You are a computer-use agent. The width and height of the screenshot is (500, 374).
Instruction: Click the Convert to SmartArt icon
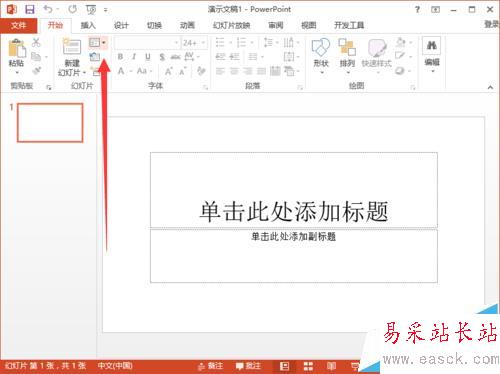[289, 71]
